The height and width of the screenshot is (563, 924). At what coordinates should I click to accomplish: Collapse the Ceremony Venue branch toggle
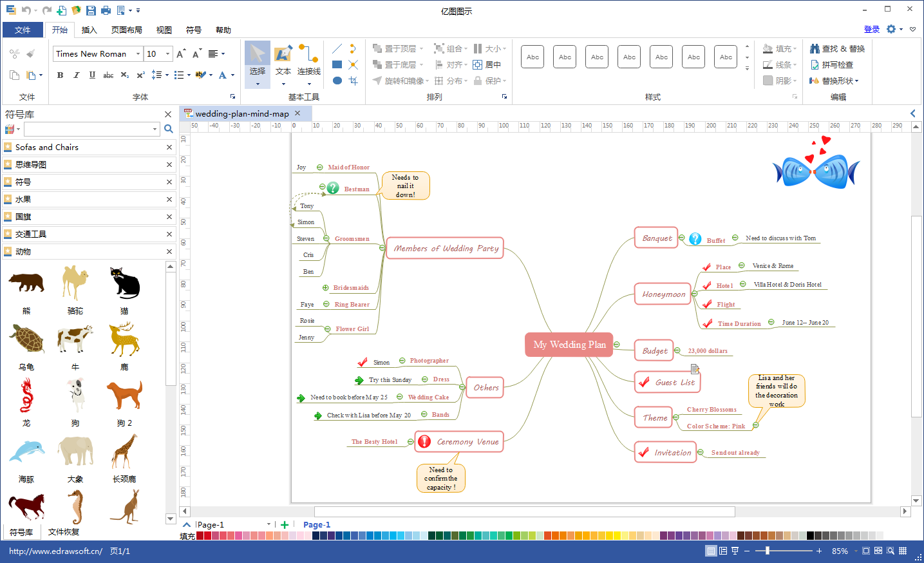pyautogui.click(x=411, y=441)
